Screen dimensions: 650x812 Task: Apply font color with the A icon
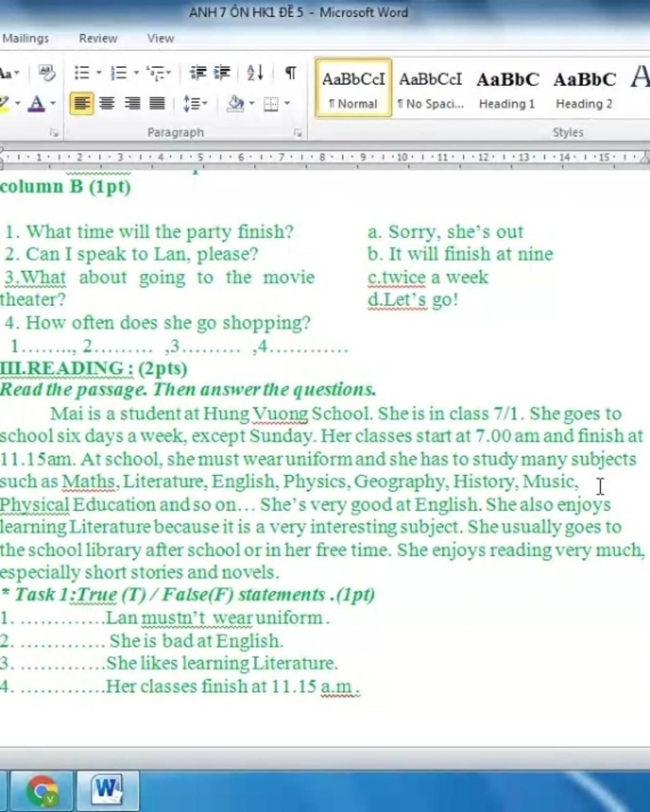click(37, 103)
